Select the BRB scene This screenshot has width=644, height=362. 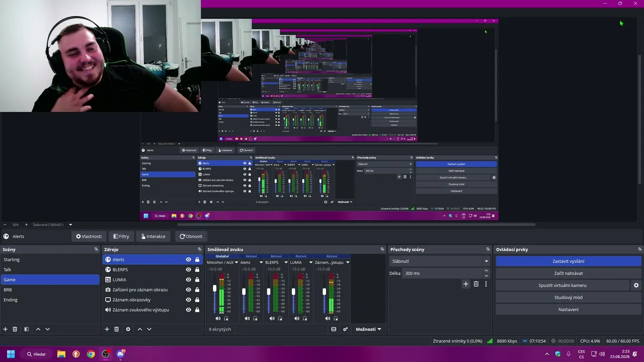click(50, 290)
